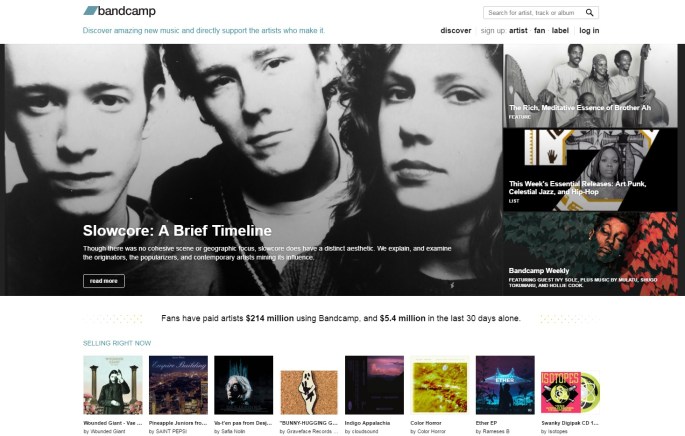685x436 pixels.
Task: Open the log in link
Action: click(589, 31)
